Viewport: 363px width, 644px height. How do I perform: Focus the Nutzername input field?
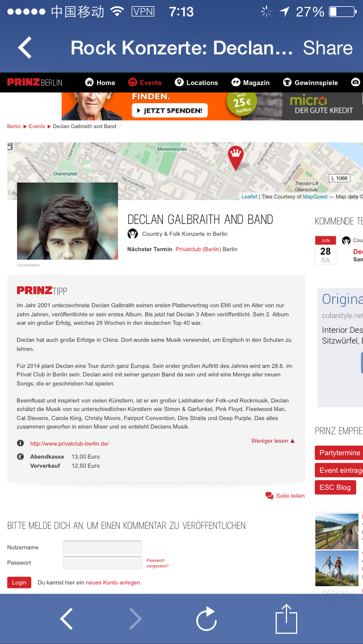[102, 547]
